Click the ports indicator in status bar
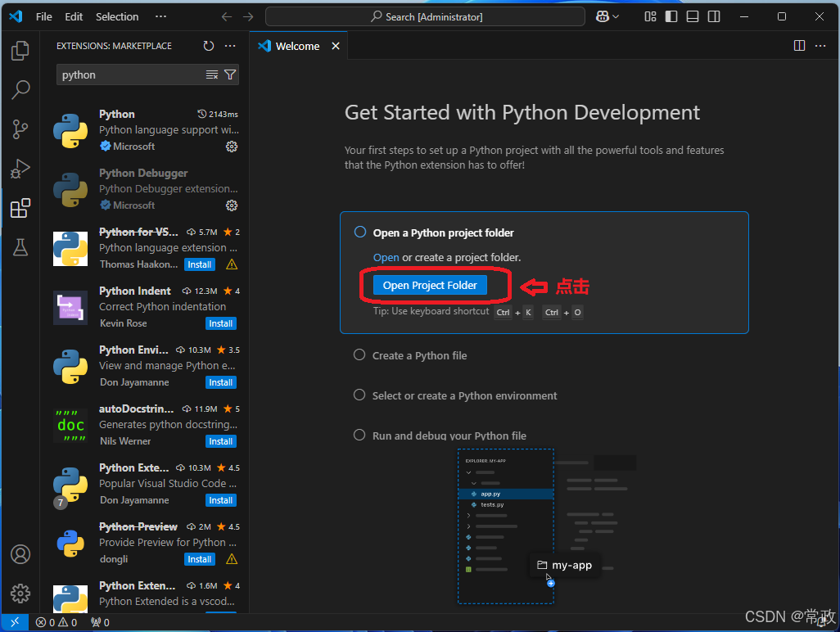 [100, 622]
